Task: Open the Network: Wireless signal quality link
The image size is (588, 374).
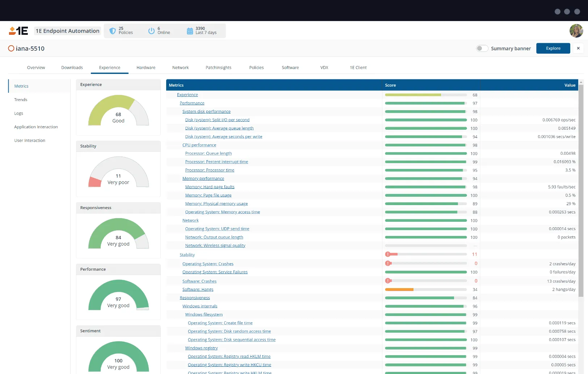Action: (x=215, y=245)
